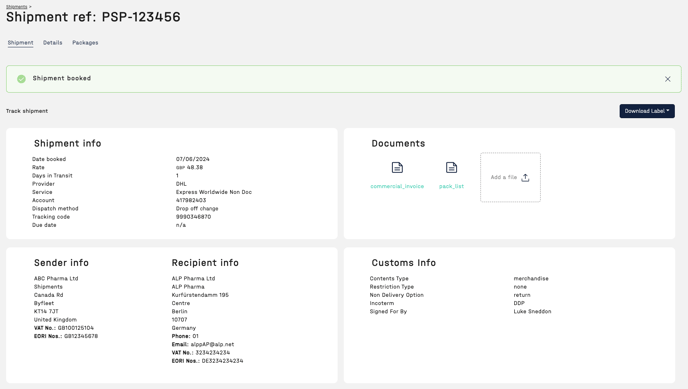Image resolution: width=688 pixels, height=389 pixels.
Task: Click the Add a file drop zone
Action: (x=510, y=177)
